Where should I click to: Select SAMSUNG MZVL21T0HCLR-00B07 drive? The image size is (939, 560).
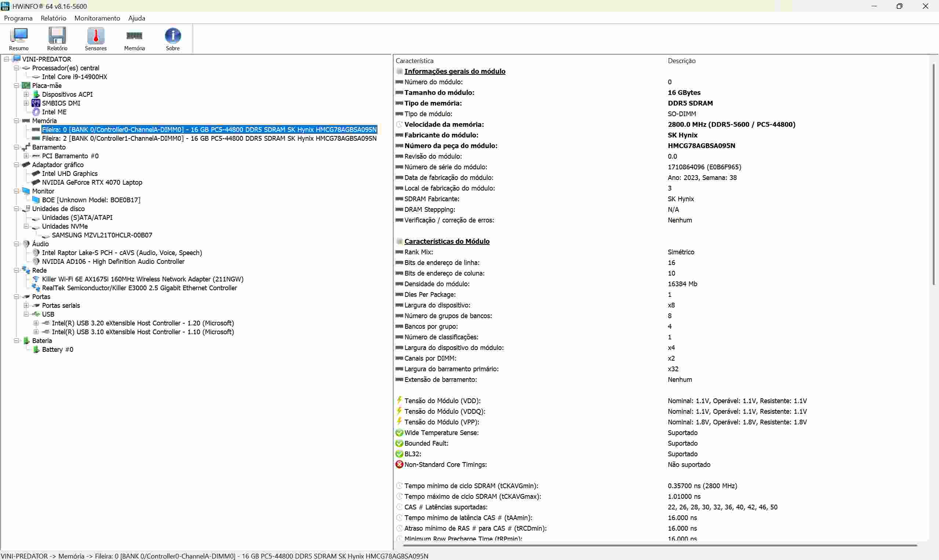(x=102, y=235)
